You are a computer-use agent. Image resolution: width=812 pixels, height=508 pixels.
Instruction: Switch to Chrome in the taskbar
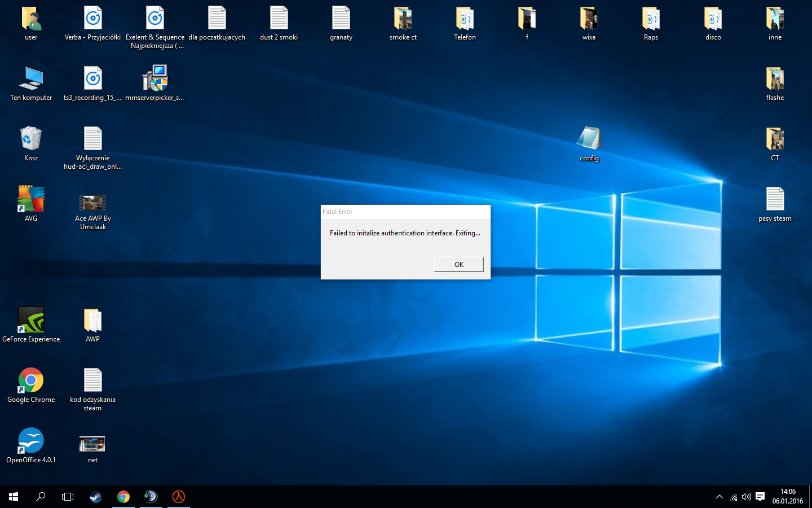pyautogui.click(x=123, y=497)
